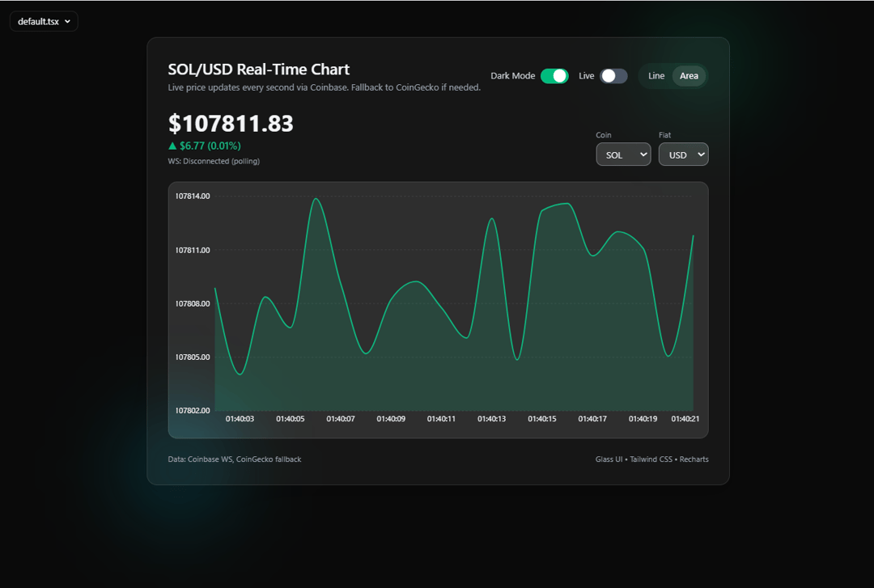Viewport: 874px width, 588px height.
Task: Click the 01:40:13 time axis label
Action: tap(492, 419)
